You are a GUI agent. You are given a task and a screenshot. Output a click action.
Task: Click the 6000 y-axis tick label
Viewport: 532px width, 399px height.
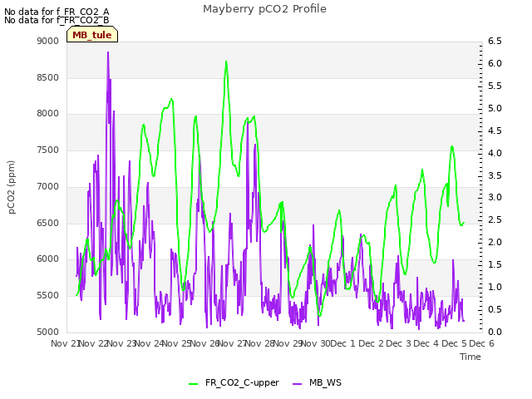tap(48, 259)
